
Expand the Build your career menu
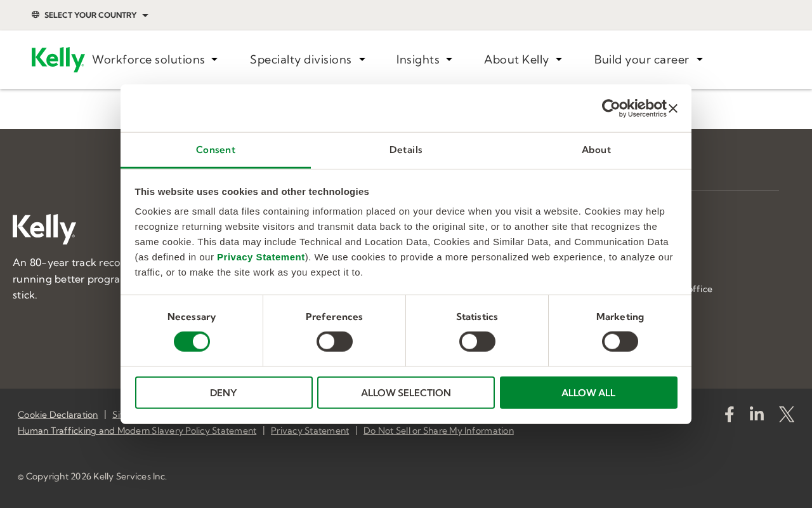pos(648,60)
